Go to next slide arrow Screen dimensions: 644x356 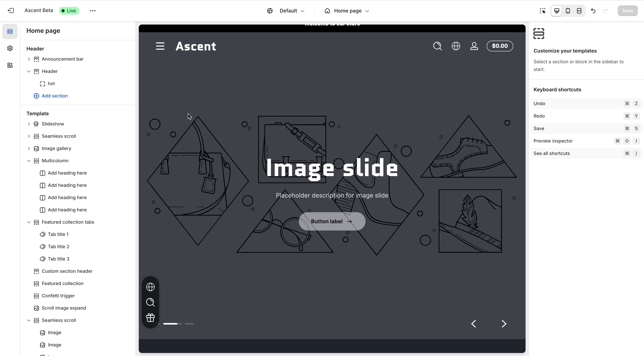(504, 324)
